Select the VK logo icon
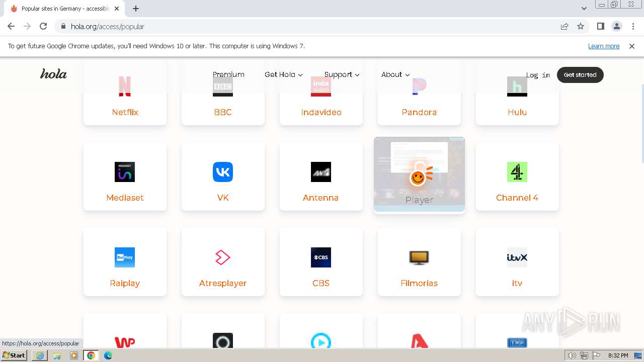This screenshot has height=362, width=644. coord(223,172)
